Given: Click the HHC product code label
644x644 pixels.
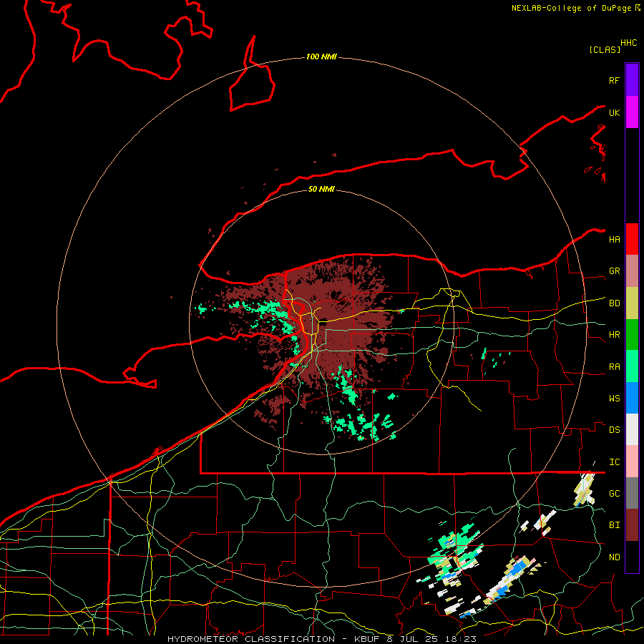Looking at the screenshot, I should coord(628,43).
